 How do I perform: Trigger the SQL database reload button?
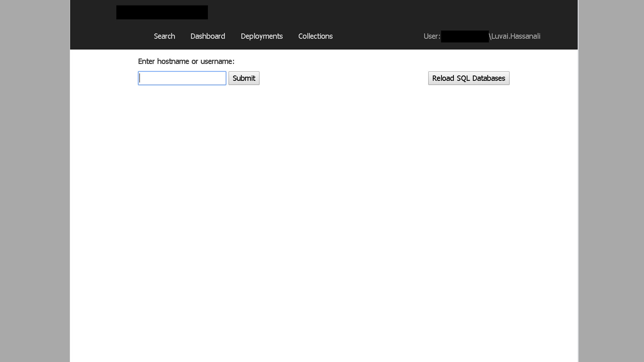pos(469,78)
